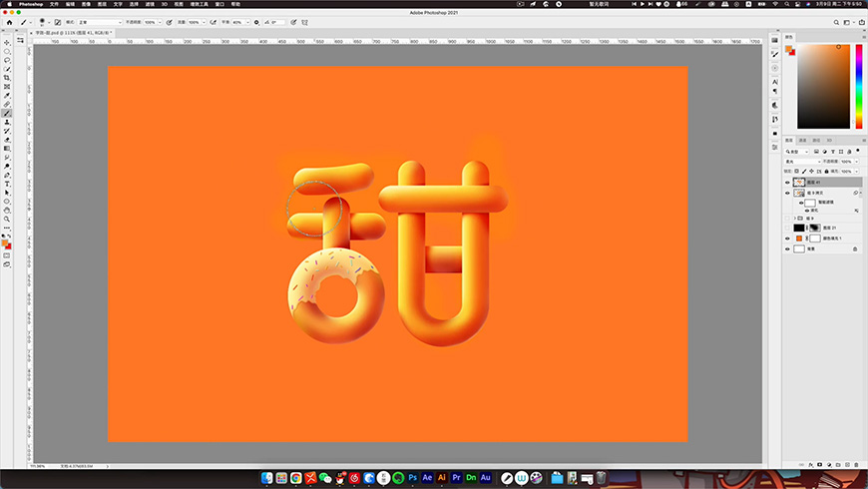The height and width of the screenshot is (489, 868).
Task: Switch to the 3D tab in panel
Action: tap(829, 140)
